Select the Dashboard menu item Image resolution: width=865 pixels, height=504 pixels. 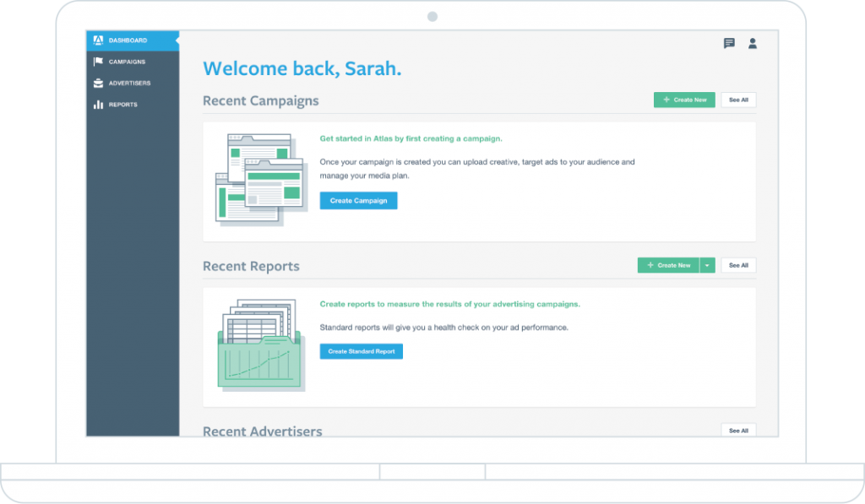[x=128, y=41]
